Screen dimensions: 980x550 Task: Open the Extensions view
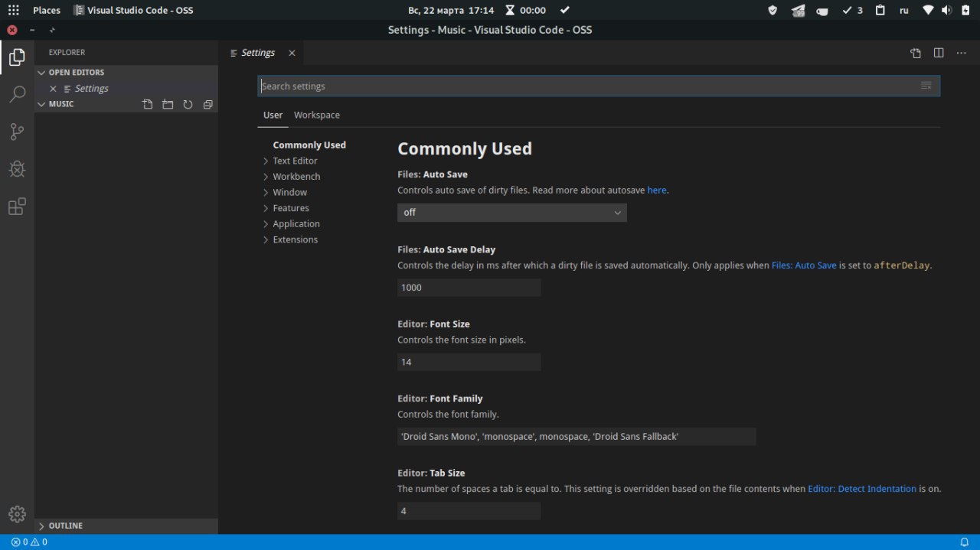(x=17, y=207)
